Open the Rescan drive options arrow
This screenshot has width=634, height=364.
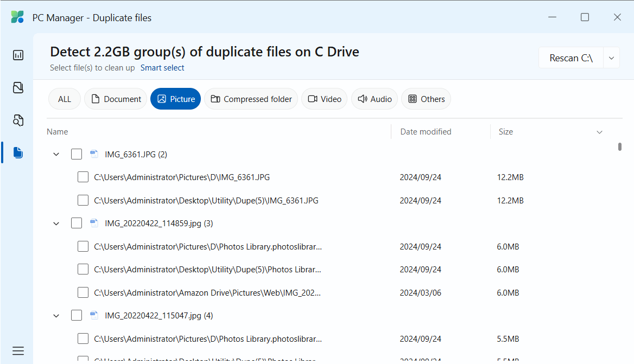click(x=611, y=58)
